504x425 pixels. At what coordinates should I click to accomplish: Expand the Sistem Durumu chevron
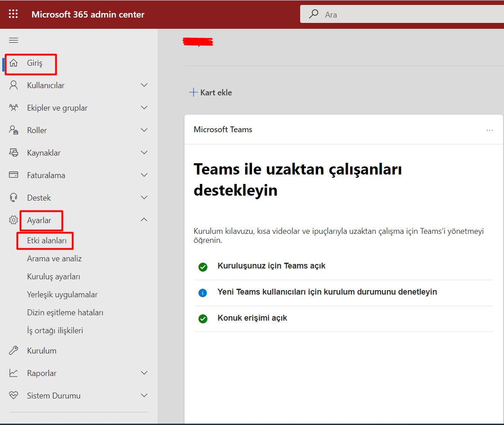click(144, 395)
